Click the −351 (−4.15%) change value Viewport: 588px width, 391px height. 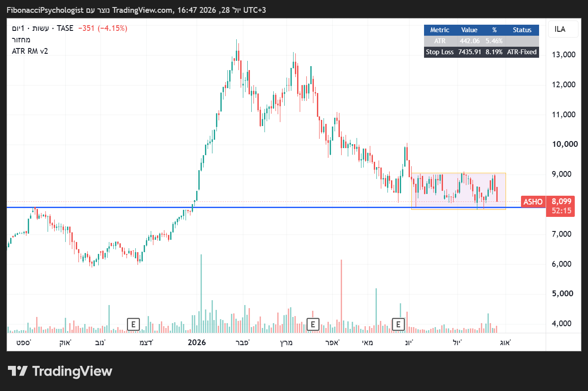click(102, 28)
